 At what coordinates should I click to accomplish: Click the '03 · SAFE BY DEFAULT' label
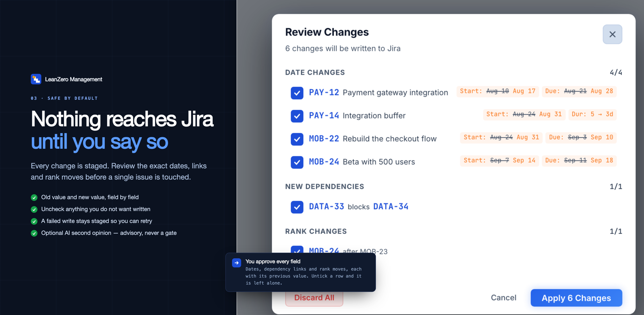point(64,98)
